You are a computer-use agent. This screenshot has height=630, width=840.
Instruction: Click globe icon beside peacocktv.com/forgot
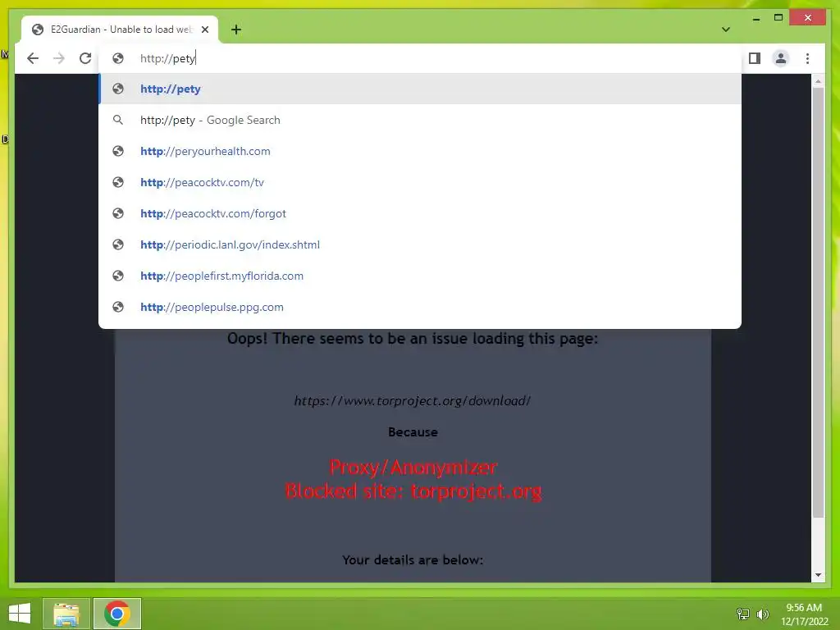(x=118, y=213)
